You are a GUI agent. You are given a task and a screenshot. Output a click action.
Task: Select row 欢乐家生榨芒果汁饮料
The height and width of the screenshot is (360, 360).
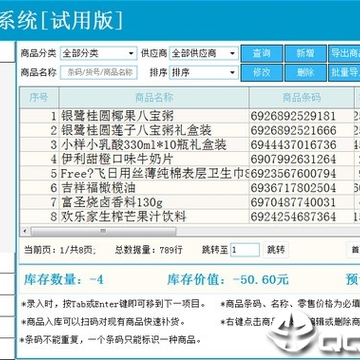(x=190, y=217)
